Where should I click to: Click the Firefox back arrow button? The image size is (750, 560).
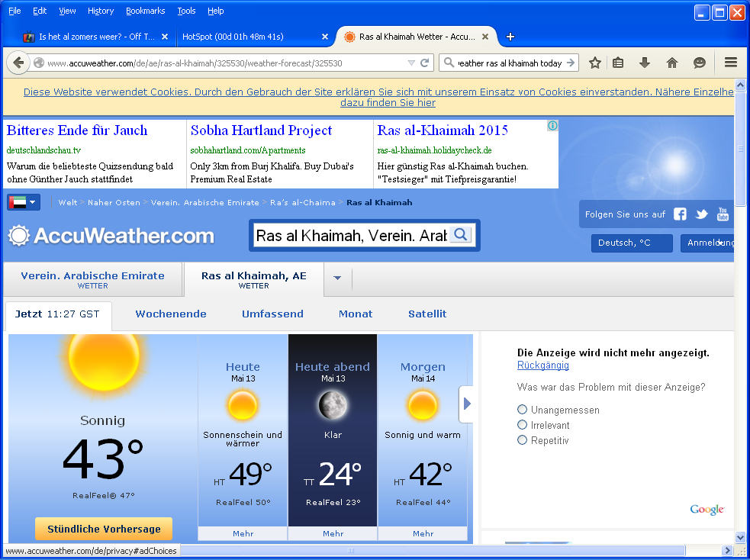19,63
